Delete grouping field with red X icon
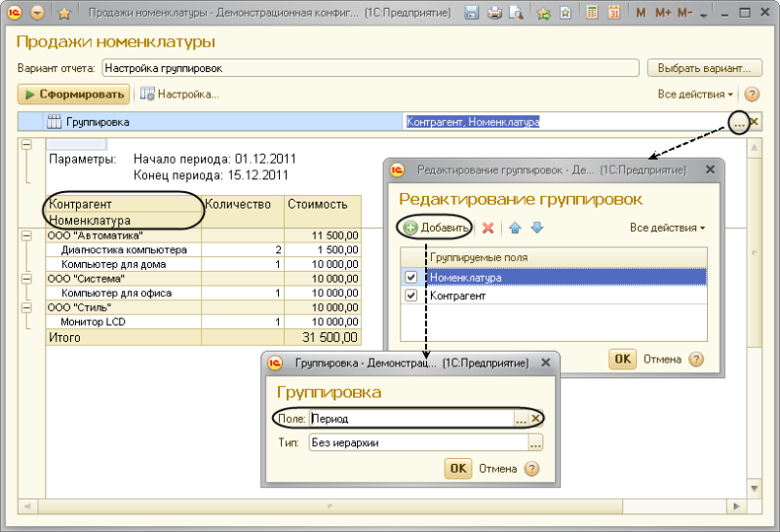Viewport: 780px width, 532px height. (x=488, y=228)
